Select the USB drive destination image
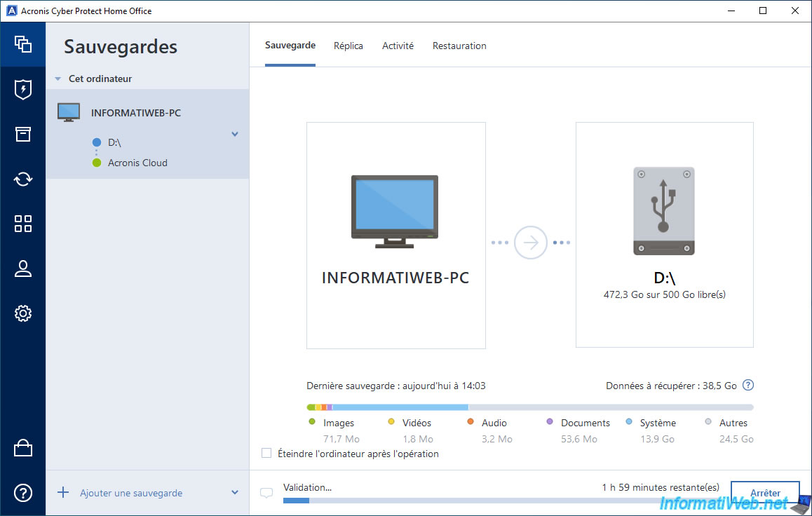This screenshot has width=812, height=516. tap(663, 210)
